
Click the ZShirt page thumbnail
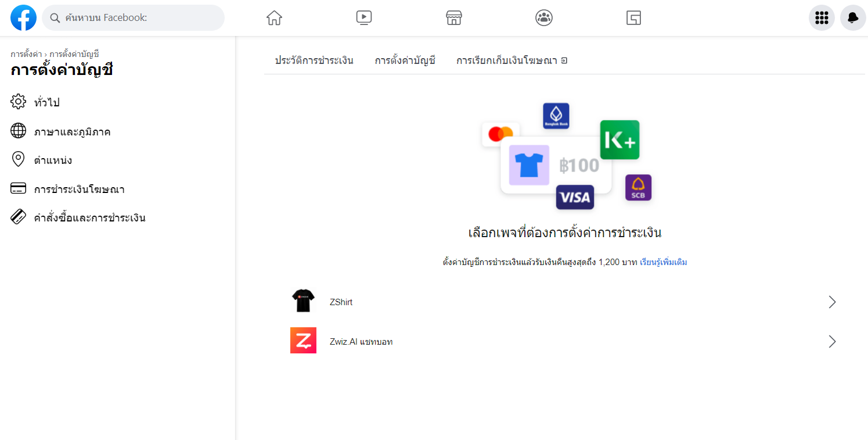tap(303, 301)
